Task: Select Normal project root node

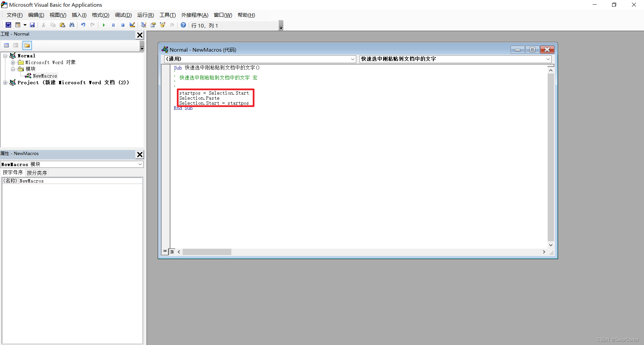Action: tap(26, 56)
